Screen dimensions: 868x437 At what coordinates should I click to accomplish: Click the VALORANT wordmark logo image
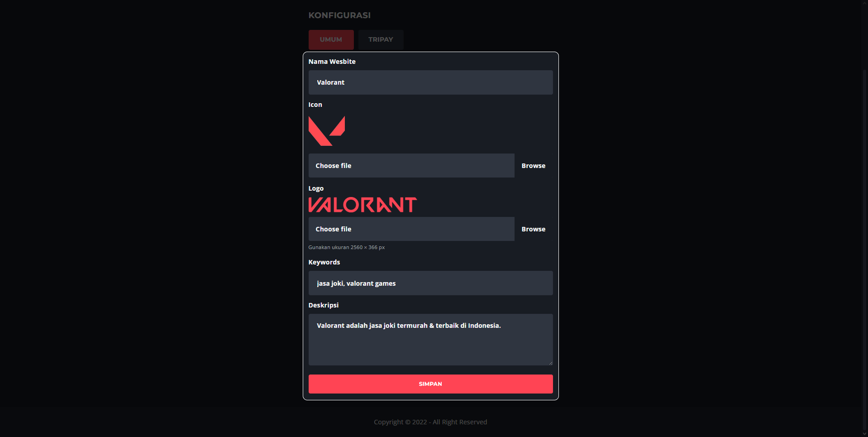click(362, 205)
